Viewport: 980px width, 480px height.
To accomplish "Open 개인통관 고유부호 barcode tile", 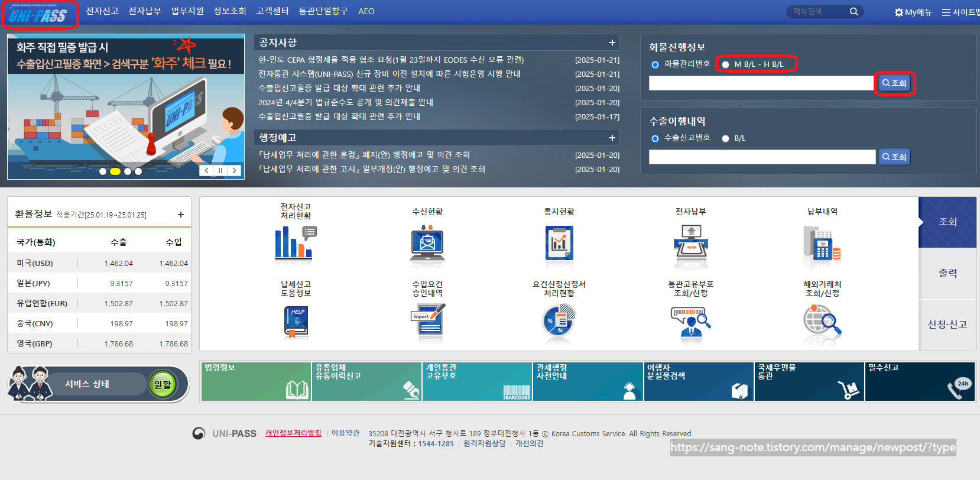I will pos(477,381).
